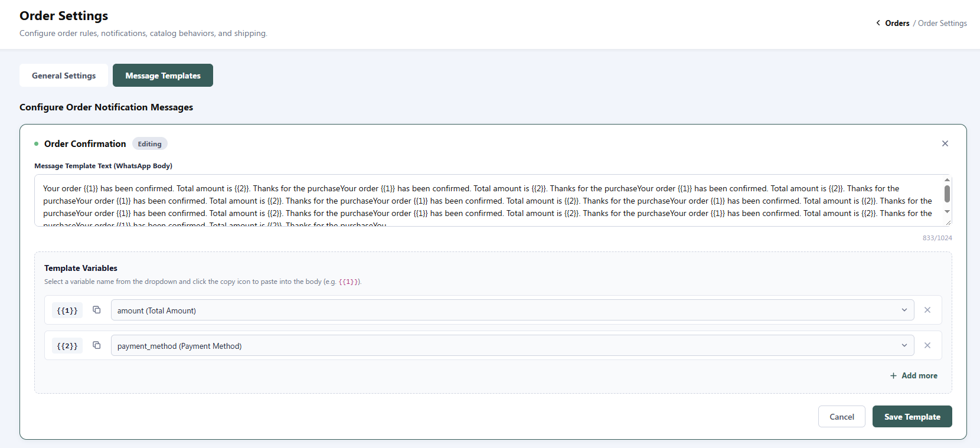Click Save Template button
Image resolution: width=980 pixels, height=448 pixels.
tap(912, 417)
